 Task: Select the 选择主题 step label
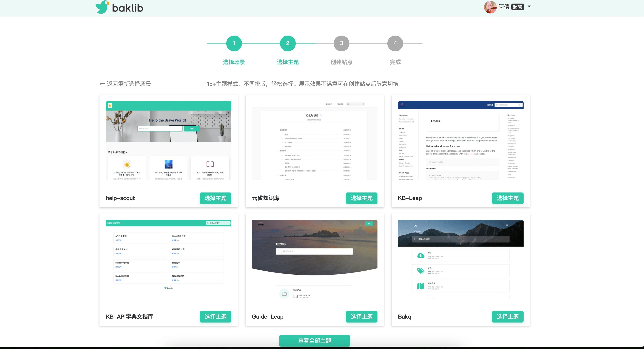point(288,62)
